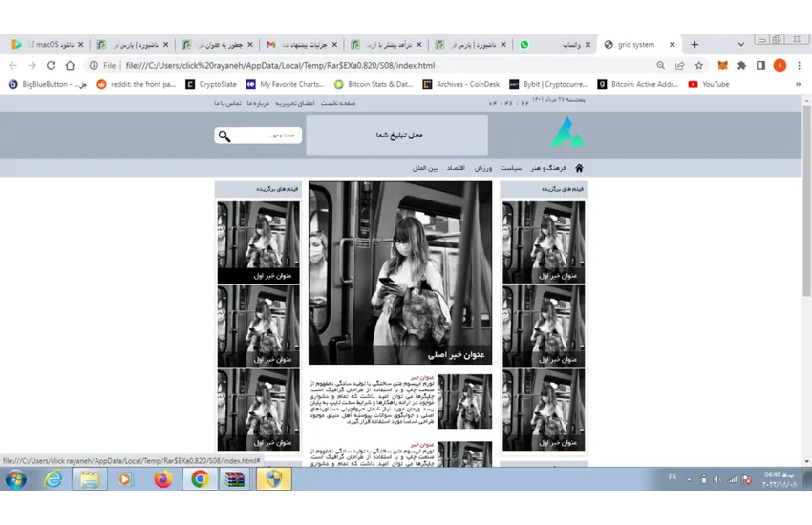Open the WinRAR taskbar icon
The height and width of the screenshot is (525, 812).
tap(234, 479)
